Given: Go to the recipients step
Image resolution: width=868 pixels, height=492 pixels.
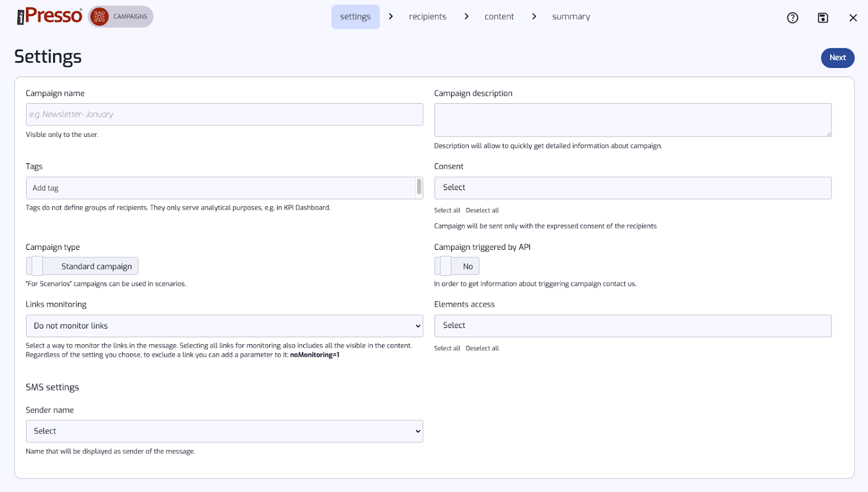Looking at the screenshot, I should 427,17.
